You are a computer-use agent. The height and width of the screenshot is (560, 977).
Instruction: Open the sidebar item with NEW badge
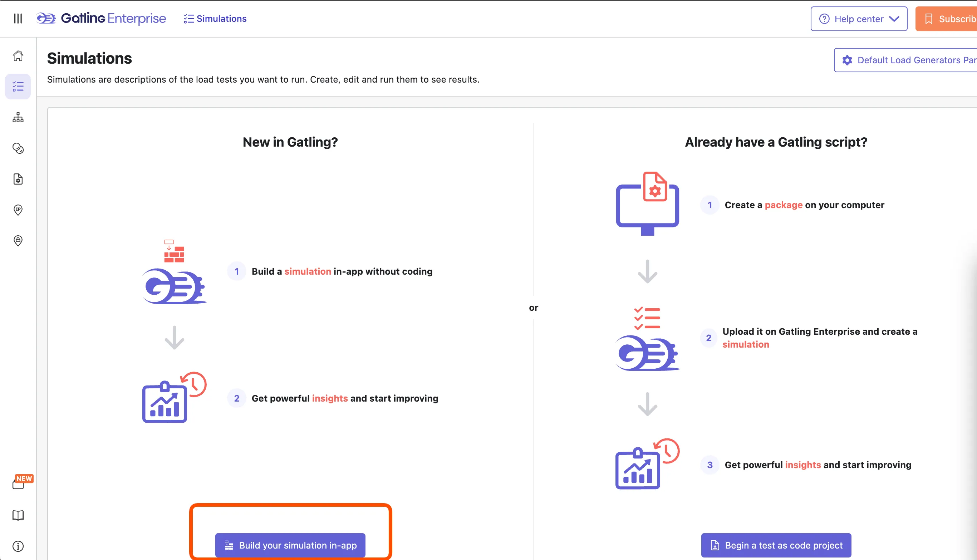(x=19, y=484)
